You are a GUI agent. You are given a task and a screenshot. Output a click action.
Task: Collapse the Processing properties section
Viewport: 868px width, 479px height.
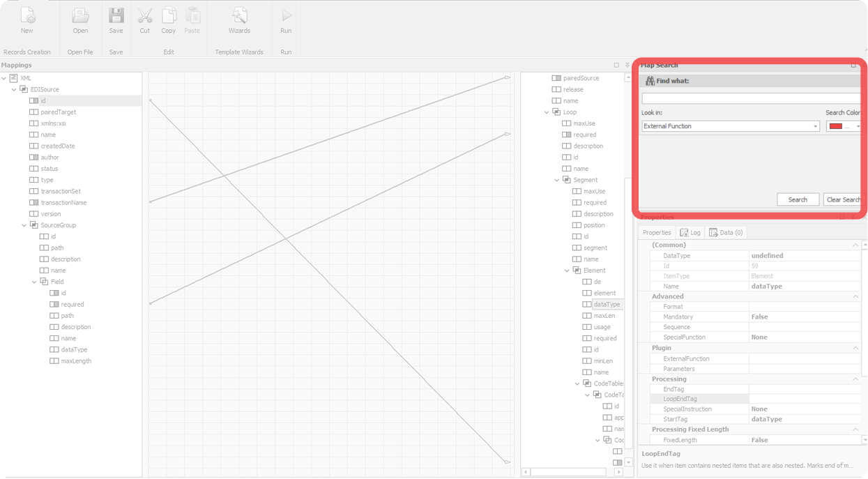click(855, 379)
